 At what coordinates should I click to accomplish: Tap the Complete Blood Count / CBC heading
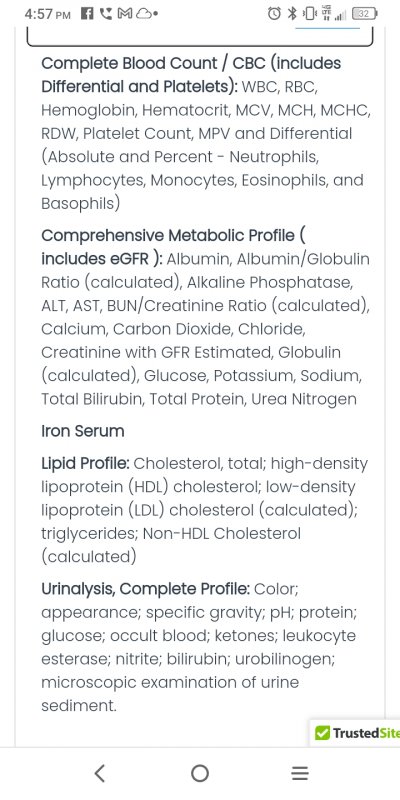pyautogui.click(x=191, y=74)
